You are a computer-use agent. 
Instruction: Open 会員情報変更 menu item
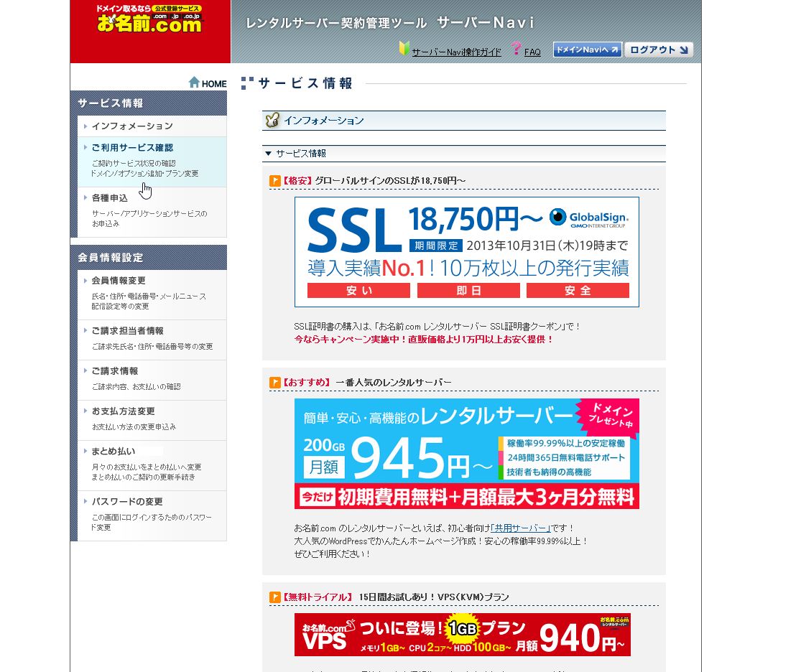152,294
